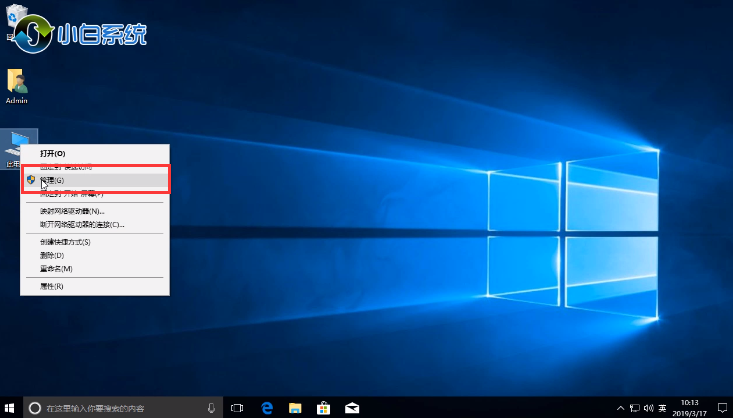Select 创建快捷方式(S) in context menu
Screen dimensions: 733x418
[95, 242]
